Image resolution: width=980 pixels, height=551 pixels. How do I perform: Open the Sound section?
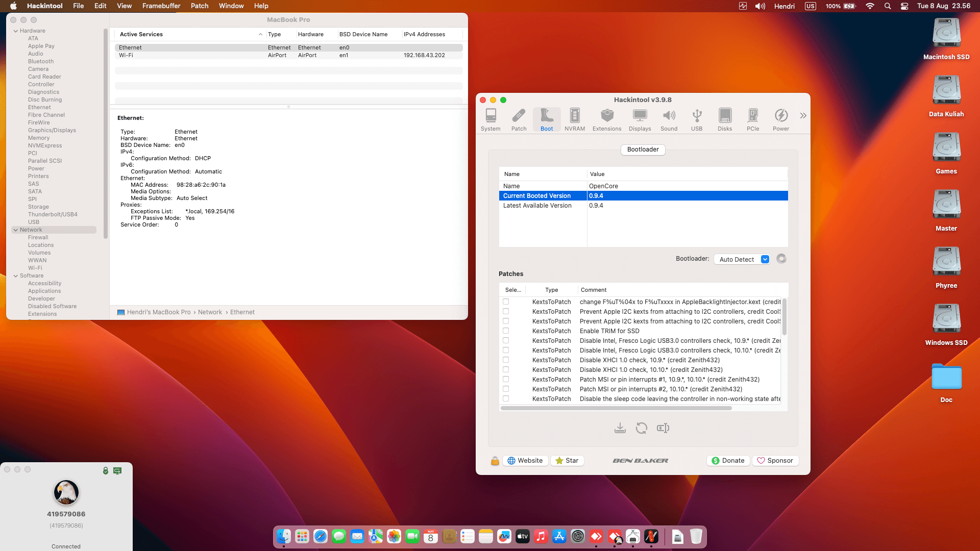pyautogui.click(x=669, y=120)
